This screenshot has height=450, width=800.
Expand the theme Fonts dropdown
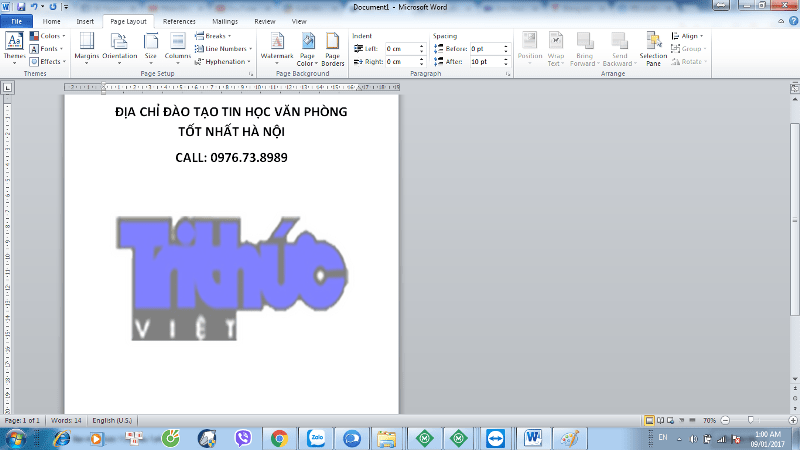(46, 48)
